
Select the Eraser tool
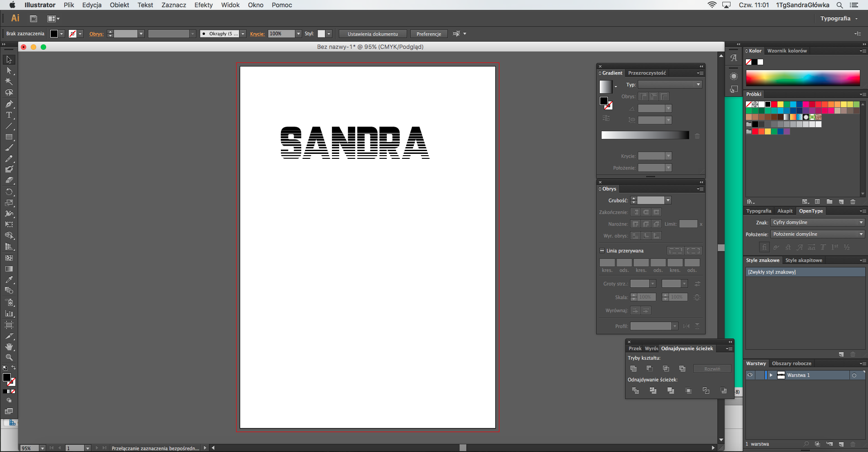click(x=9, y=180)
